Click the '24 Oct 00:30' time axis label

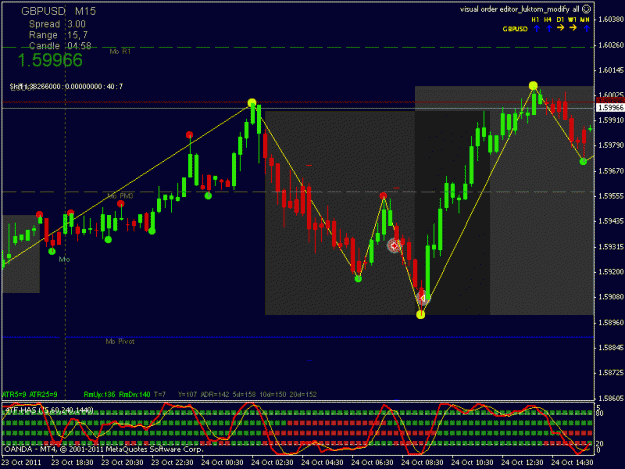click(222, 463)
